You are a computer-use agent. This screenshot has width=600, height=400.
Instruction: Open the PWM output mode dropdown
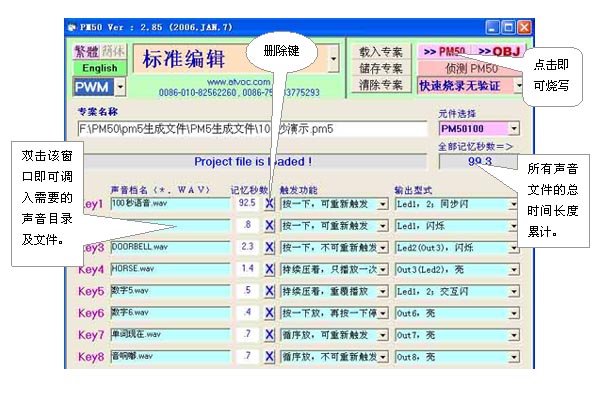point(119,87)
